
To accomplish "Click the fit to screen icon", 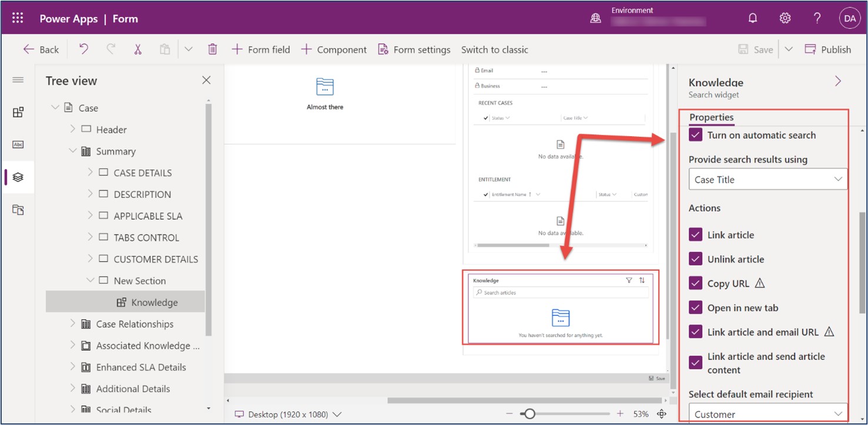I will click(661, 414).
